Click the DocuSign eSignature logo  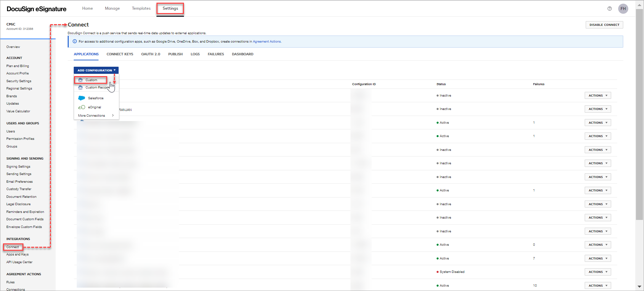point(37,9)
